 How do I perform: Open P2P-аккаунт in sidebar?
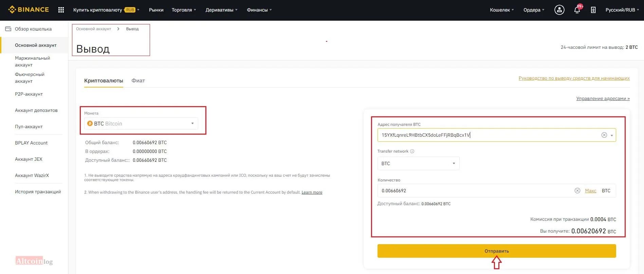point(29,94)
